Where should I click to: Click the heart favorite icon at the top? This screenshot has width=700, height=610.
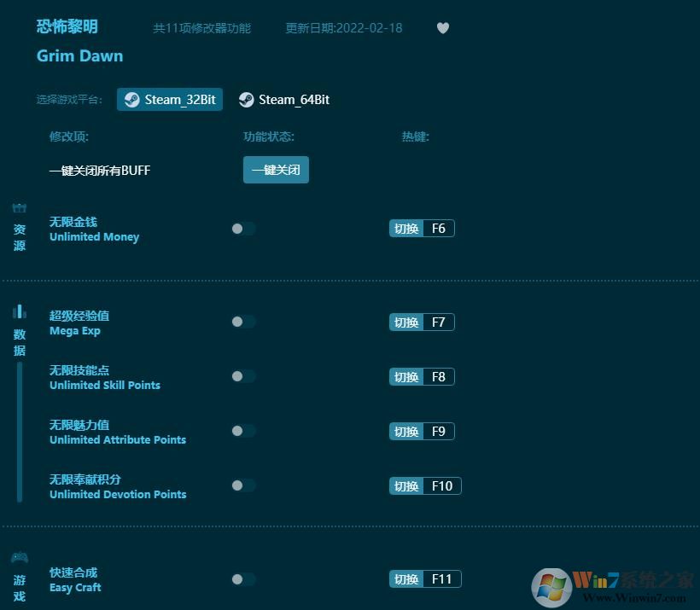pos(443,27)
